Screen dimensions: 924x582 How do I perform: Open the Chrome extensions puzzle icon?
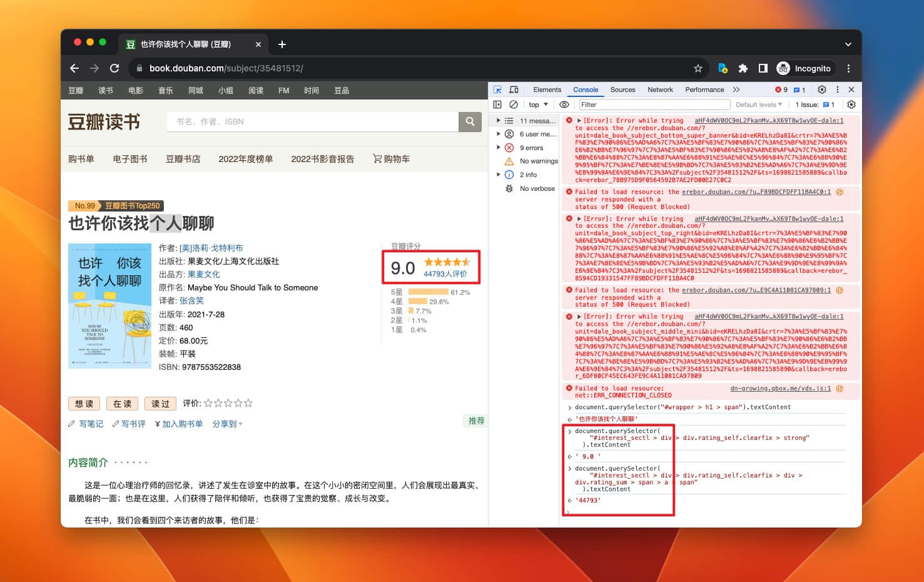[743, 68]
